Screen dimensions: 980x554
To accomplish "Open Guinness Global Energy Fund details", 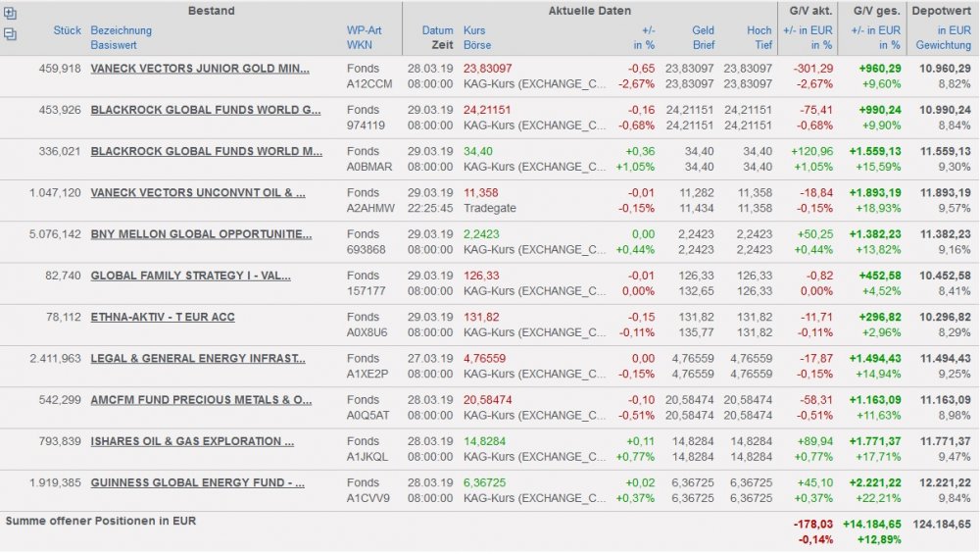I will click(x=198, y=482).
